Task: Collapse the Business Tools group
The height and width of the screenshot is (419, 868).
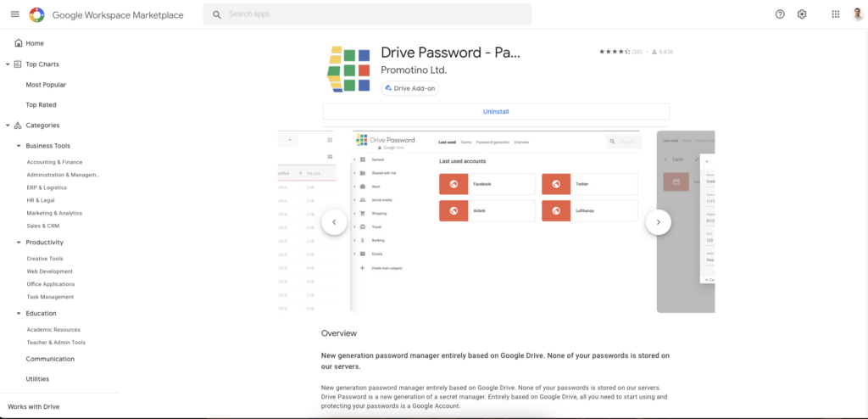Action: (x=19, y=146)
